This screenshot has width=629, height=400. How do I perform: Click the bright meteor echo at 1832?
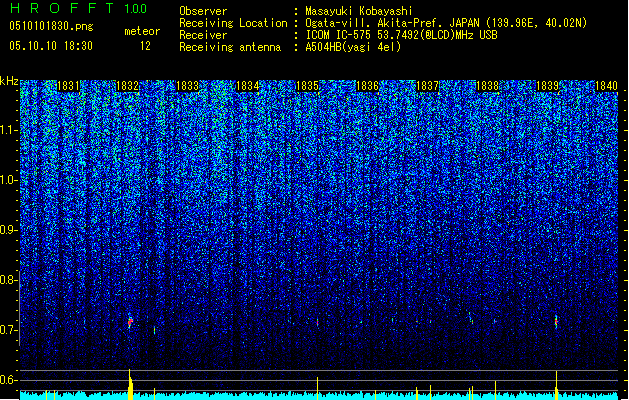(130, 321)
